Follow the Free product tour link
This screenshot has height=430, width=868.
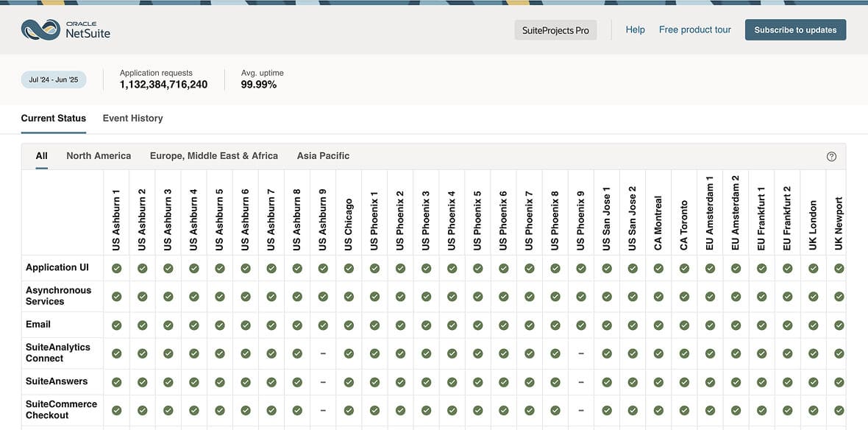[x=694, y=30]
